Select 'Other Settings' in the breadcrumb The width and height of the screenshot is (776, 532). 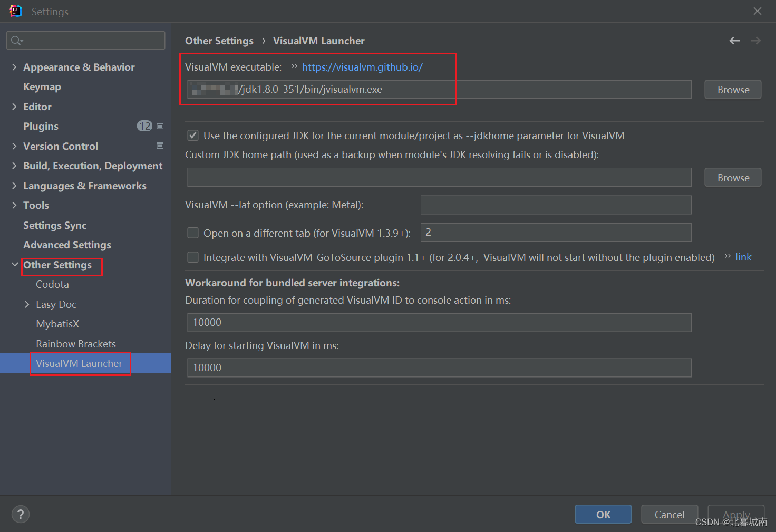[219, 41]
